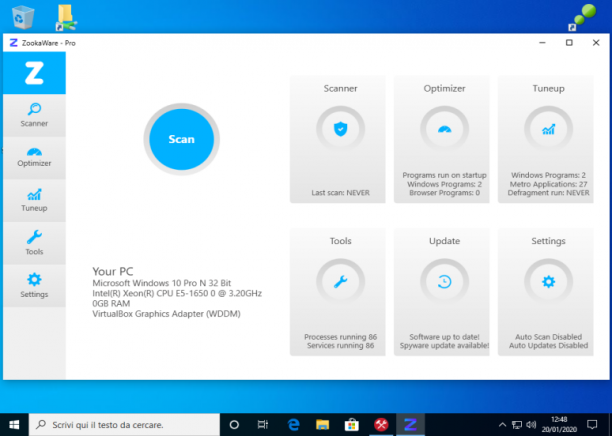Open the notification center icon
This screenshot has height=436, width=612.
tap(592, 425)
